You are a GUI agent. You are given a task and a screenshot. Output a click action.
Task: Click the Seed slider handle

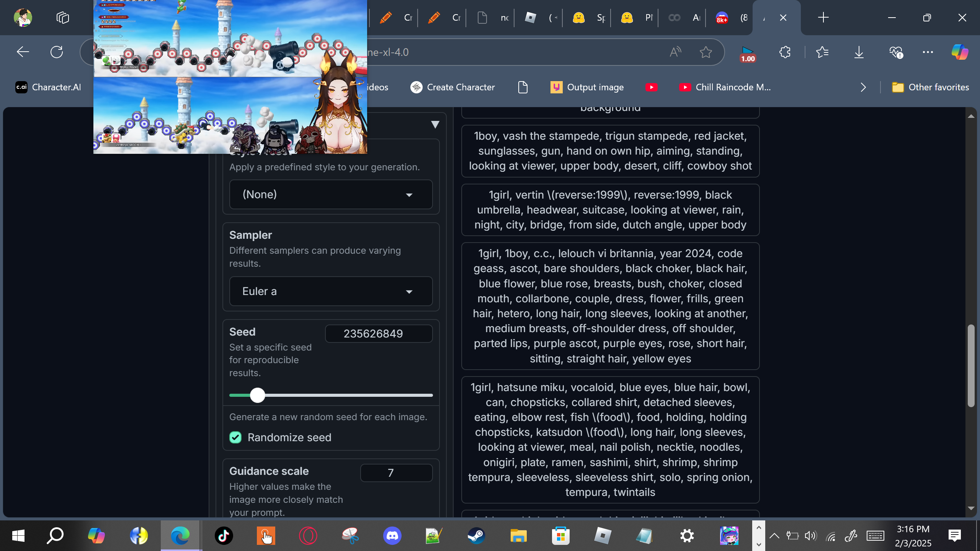(258, 395)
